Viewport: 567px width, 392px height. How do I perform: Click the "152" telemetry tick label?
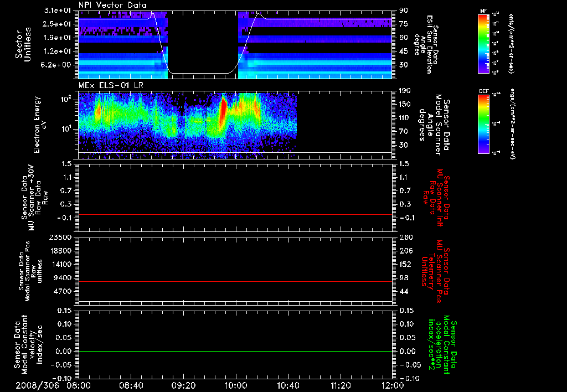click(x=405, y=264)
